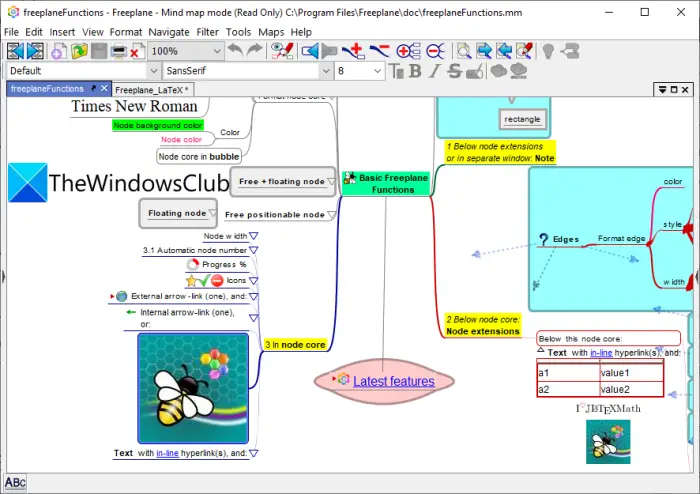Add a cloud to the node
Viewport: 700px width, 494px height.
coord(499,71)
